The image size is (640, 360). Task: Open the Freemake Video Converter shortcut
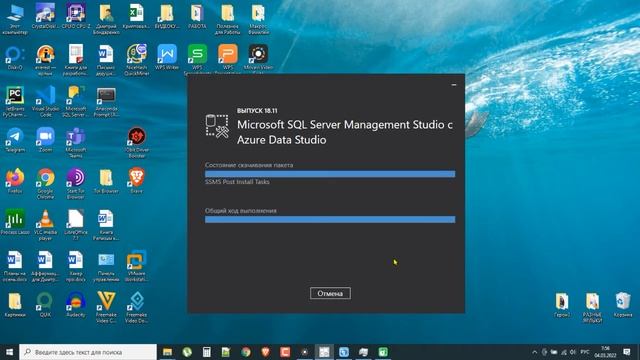tap(106, 308)
